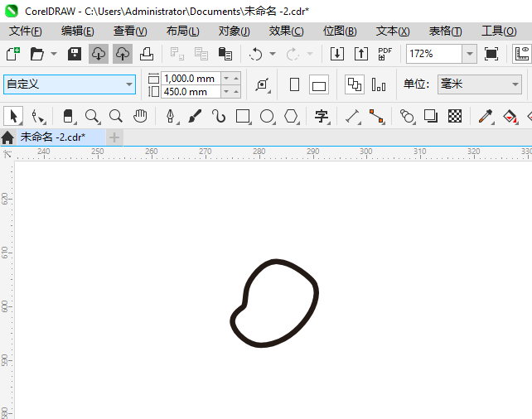Toggle the show rulers icon

(522, 54)
